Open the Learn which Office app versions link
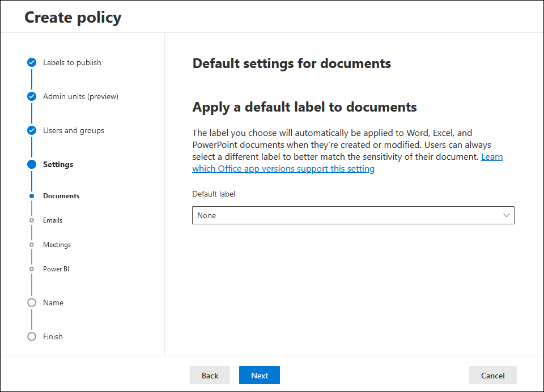 click(347, 163)
